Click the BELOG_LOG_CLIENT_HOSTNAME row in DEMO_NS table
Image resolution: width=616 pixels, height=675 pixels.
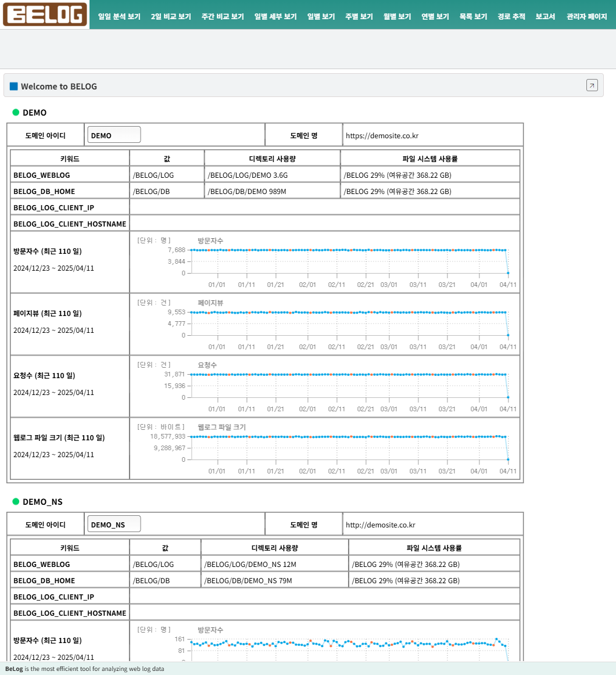pyautogui.click(x=265, y=613)
